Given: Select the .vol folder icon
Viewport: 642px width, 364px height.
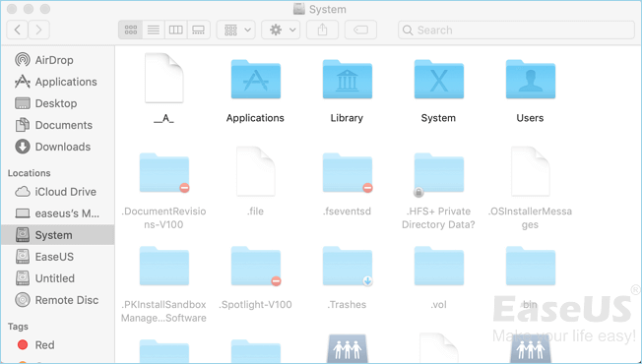Looking at the screenshot, I should click(x=439, y=266).
